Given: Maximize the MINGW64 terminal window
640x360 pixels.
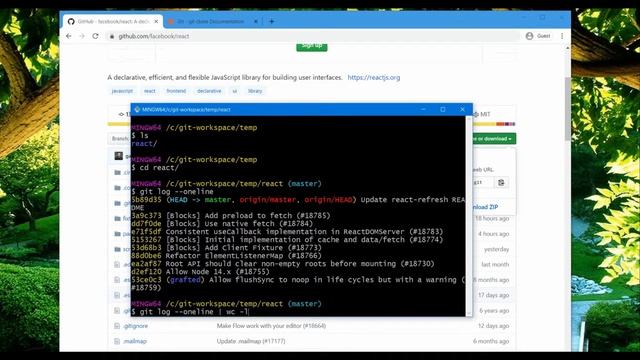Looking at the screenshot, I should pos(443,109).
